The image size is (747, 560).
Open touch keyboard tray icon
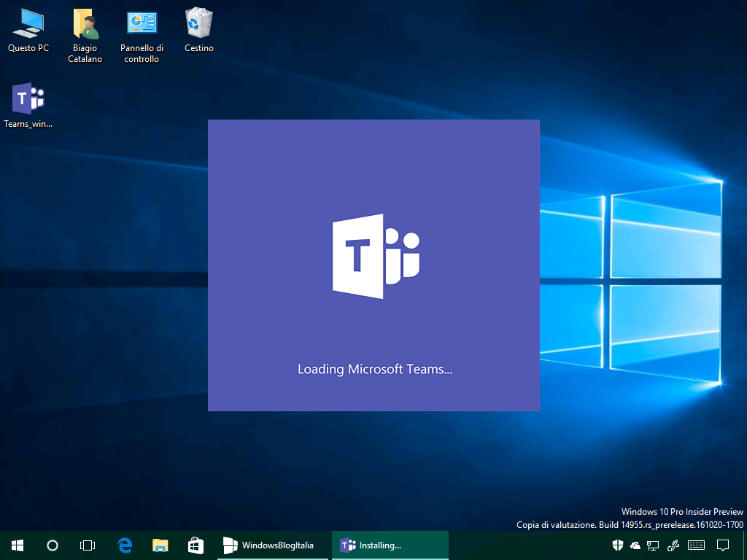[x=697, y=545]
